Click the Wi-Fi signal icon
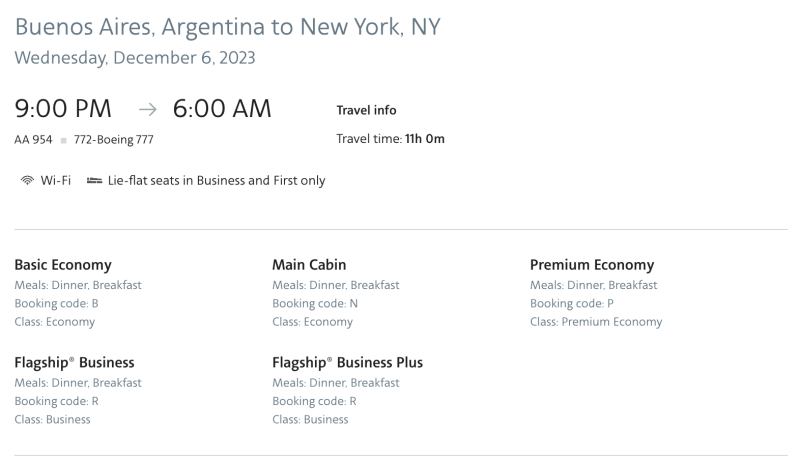Image resolution: width=800 pixels, height=460 pixels. click(x=27, y=180)
